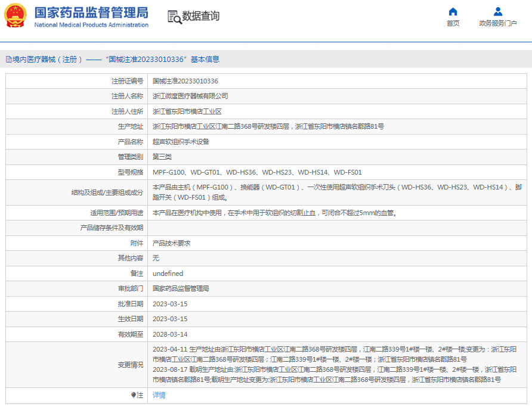Click the 超声软组织手术设备 product name

(181, 142)
